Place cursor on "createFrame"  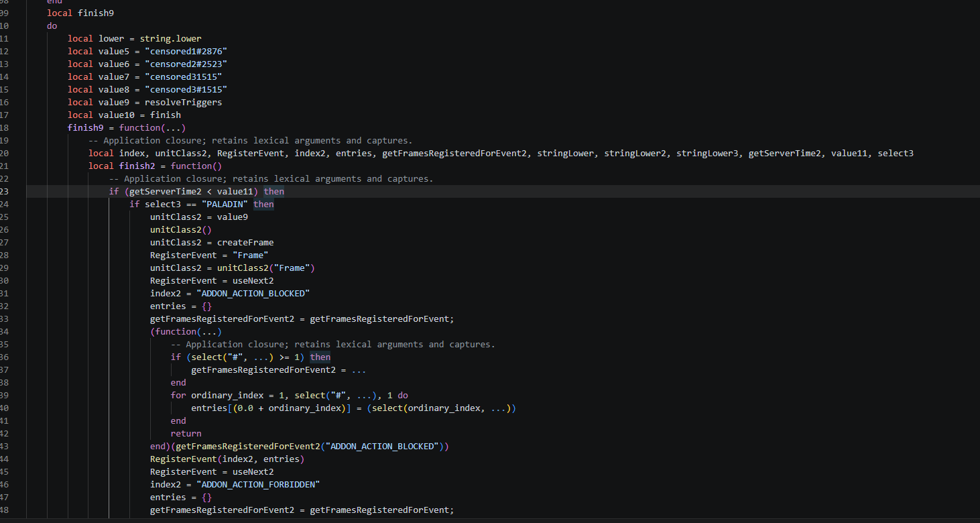pyautogui.click(x=245, y=242)
